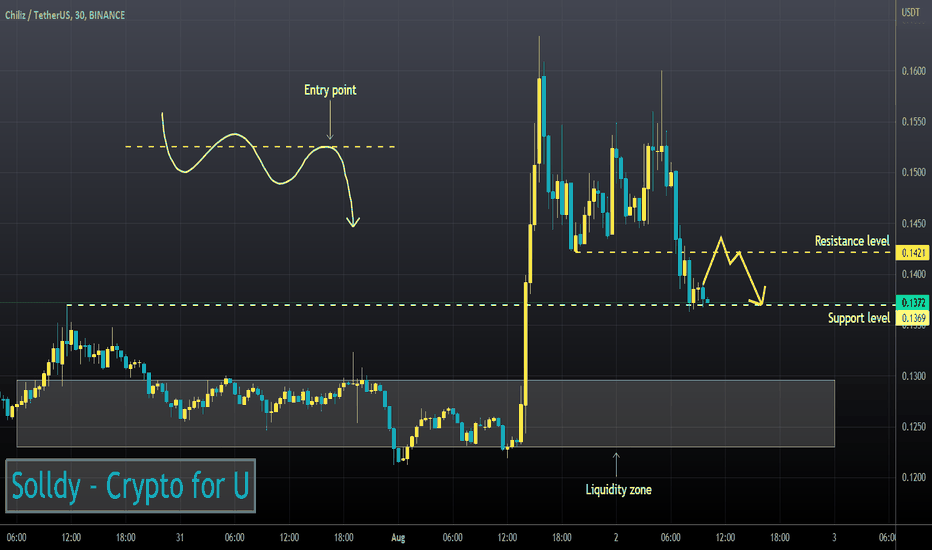Select the 0.1369 support price tag
This screenshot has height=550, width=932.
coord(912,318)
